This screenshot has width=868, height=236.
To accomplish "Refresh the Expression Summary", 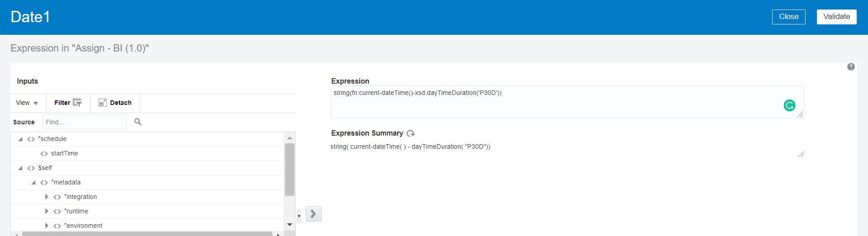I will click(411, 133).
